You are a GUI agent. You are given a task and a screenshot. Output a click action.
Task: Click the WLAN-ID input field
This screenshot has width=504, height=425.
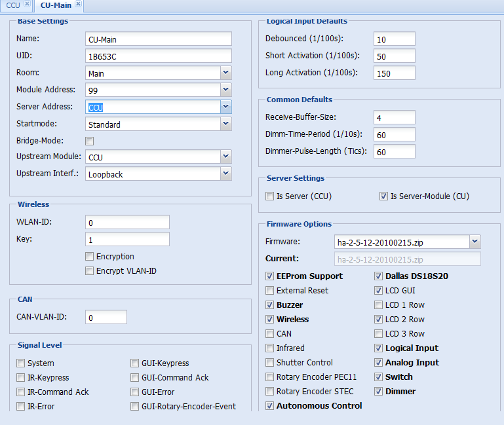click(127, 222)
